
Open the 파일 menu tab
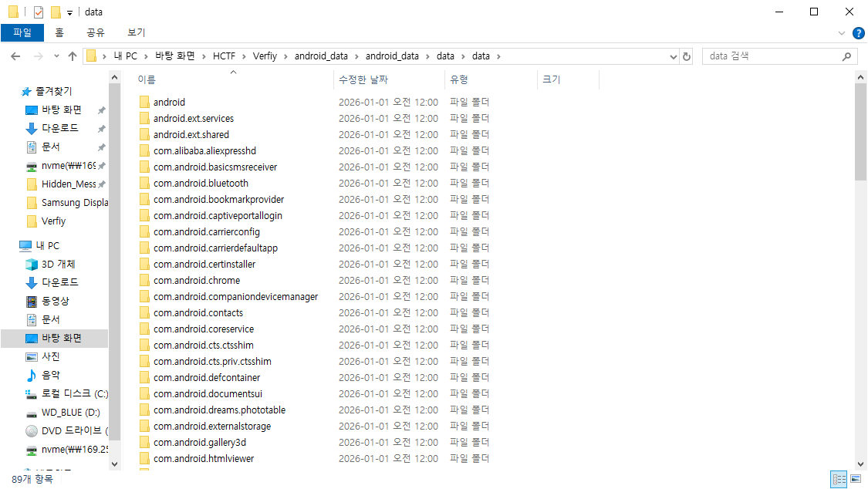[x=22, y=32]
